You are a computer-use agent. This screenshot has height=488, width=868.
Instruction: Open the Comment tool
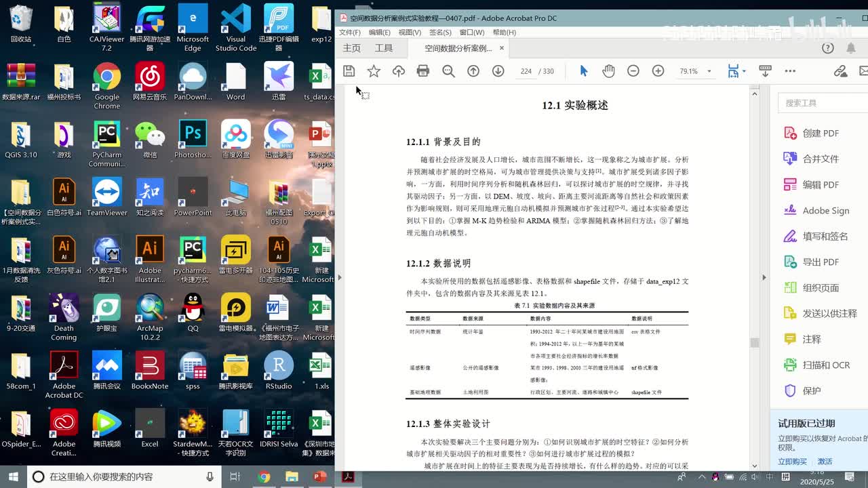click(802, 339)
